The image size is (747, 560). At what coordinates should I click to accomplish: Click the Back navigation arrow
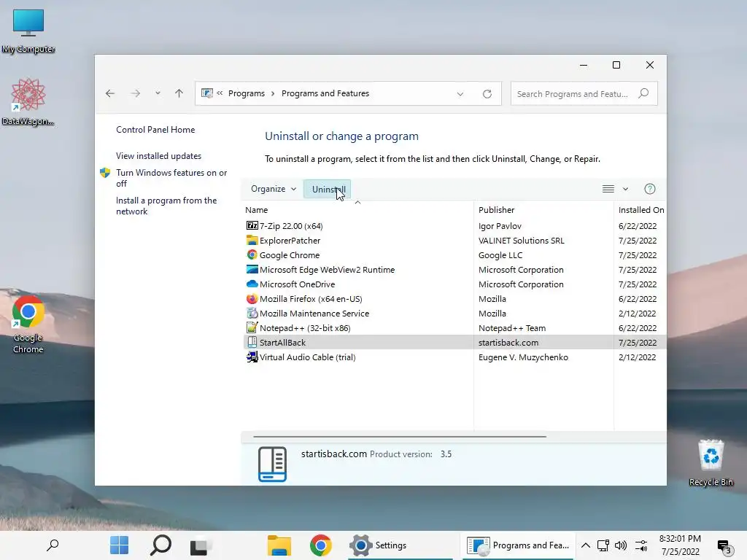coord(110,93)
